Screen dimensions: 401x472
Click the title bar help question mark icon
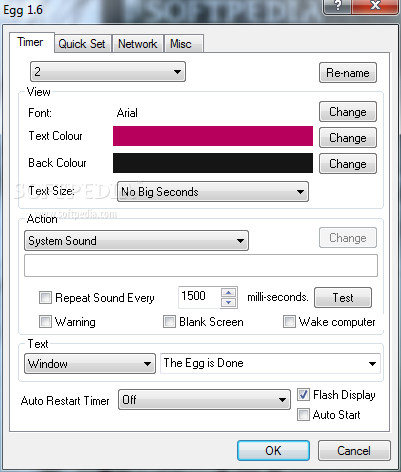pyautogui.click(x=337, y=6)
